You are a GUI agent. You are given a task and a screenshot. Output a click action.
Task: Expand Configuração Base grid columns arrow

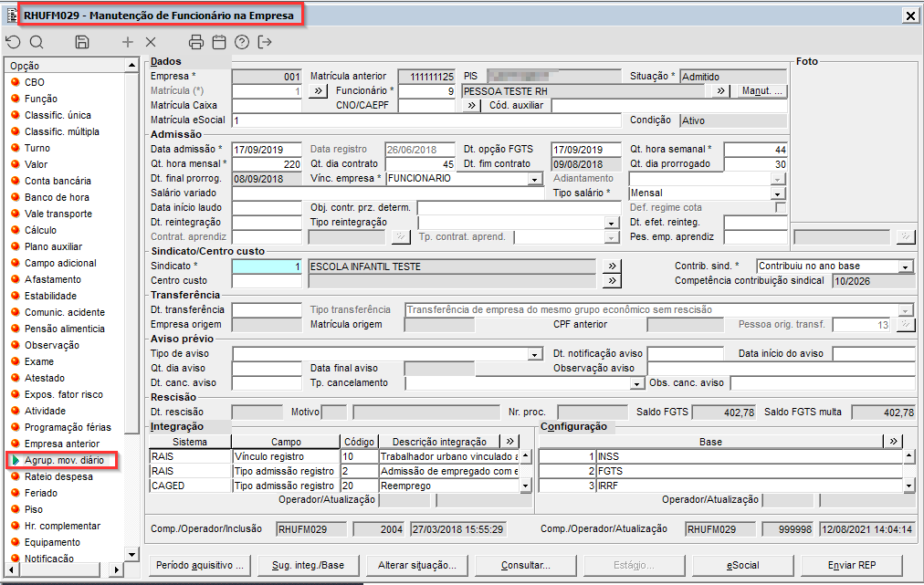(893, 441)
